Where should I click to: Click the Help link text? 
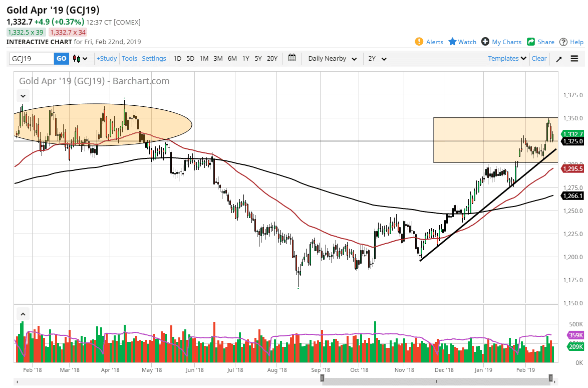[x=577, y=42]
